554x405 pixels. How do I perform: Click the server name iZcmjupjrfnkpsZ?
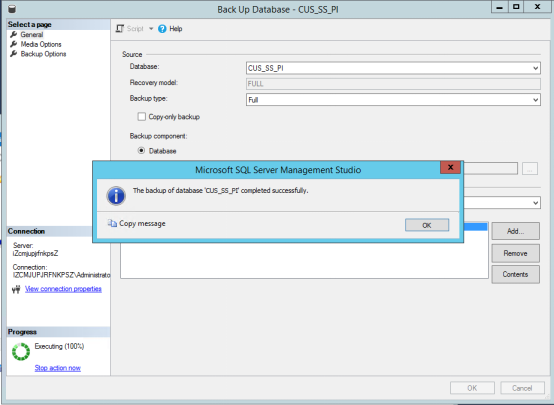pos(35,253)
